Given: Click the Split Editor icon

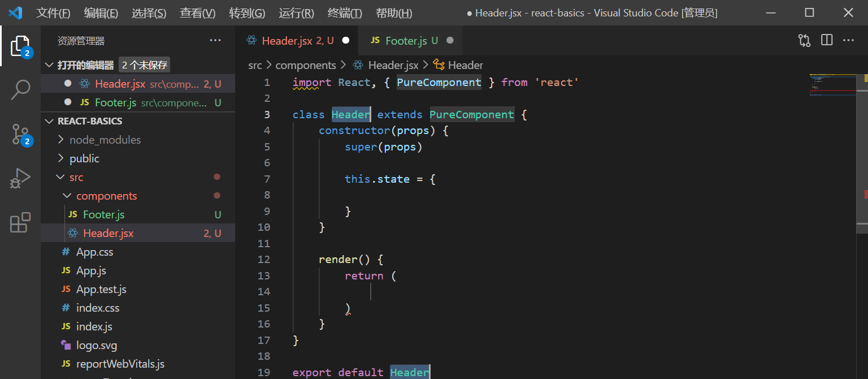Looking at the screenshot, I should [827, 40].
